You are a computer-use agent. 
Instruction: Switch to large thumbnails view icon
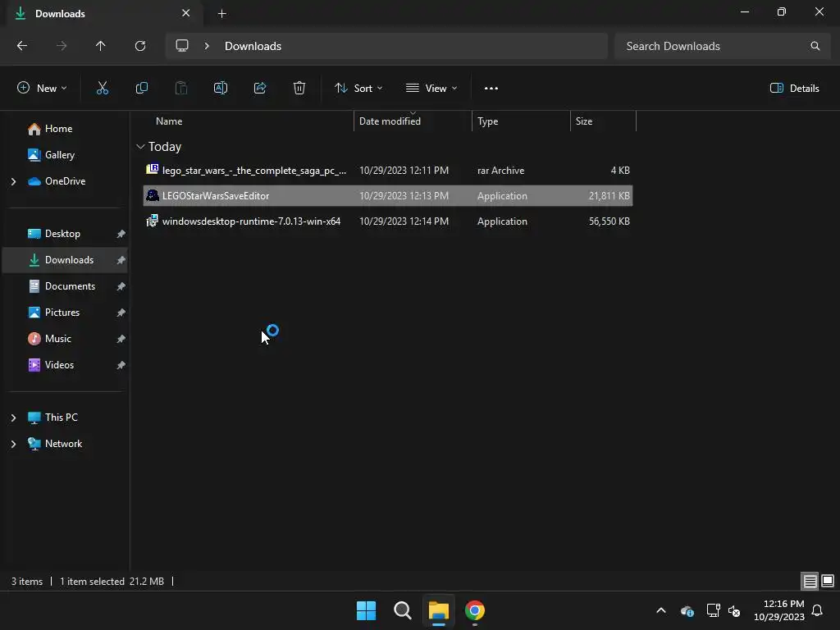pyautogui.click(x=828, y=582)
